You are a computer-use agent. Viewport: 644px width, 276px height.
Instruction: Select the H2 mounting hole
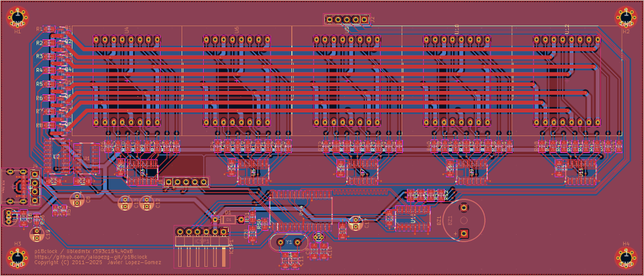coord(626,16)
